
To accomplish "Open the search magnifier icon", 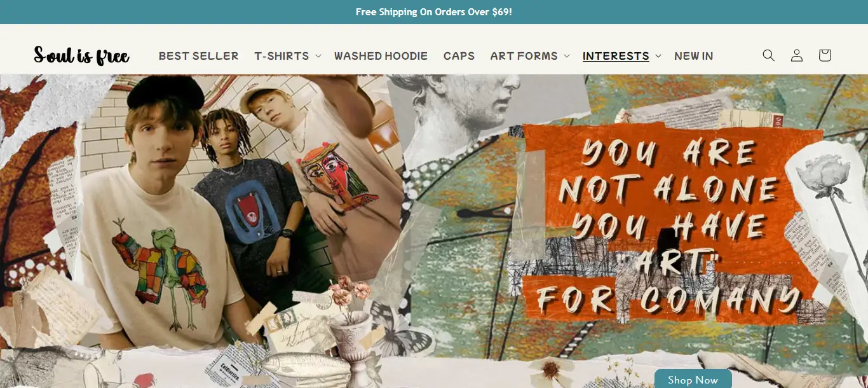I will tap(769, 55).
